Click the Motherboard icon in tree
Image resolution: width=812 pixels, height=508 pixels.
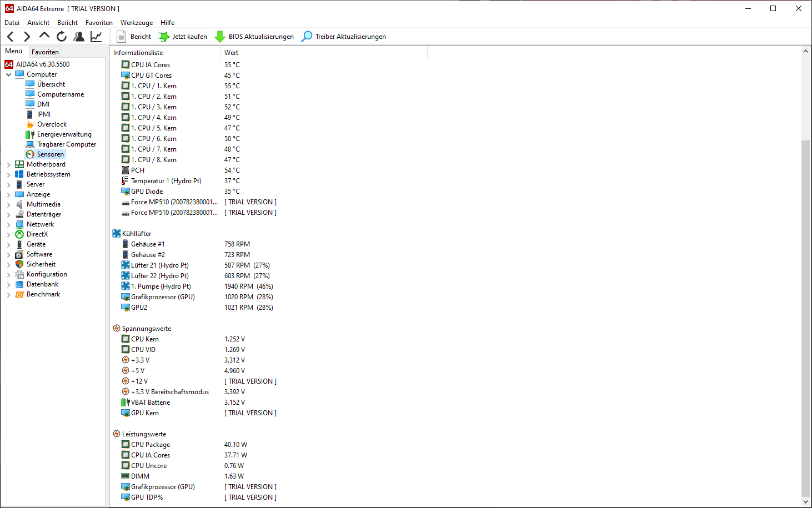click(19, 164)
